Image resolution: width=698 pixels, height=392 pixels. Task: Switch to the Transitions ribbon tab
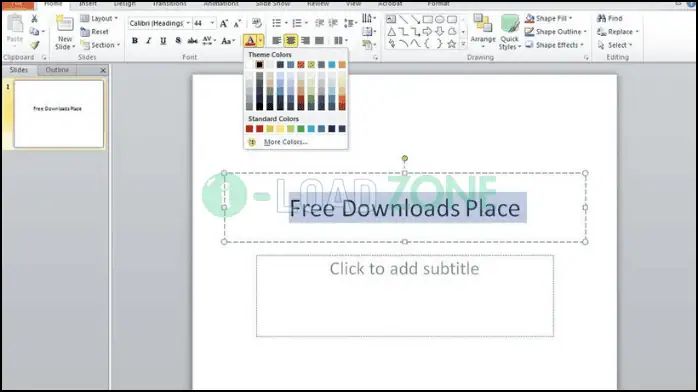coord(170,4)
